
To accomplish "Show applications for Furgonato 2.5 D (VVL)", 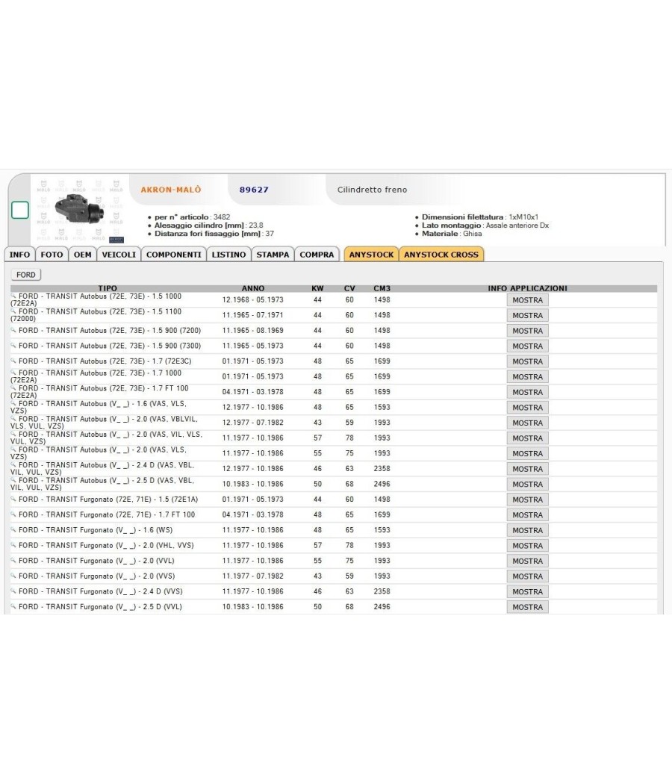I will click(x=527, y=607).
